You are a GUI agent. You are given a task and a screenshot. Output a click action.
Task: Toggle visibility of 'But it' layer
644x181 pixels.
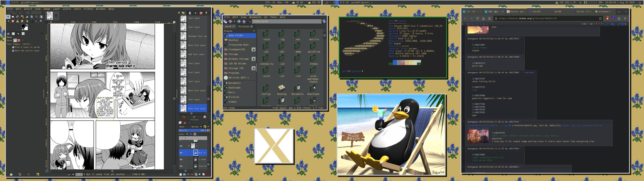pyautogui.click(x=181, y=153)
